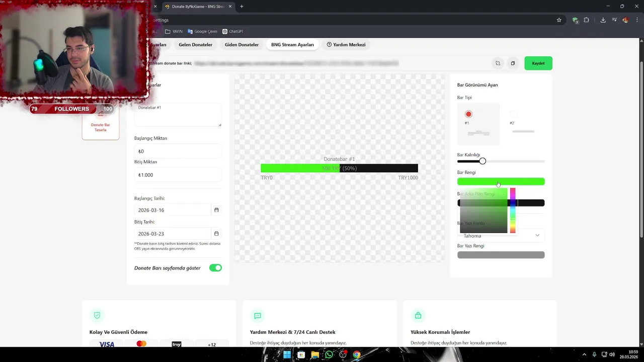This screenshot has height=362, width=644.
Task: Open the Gelen Donateler tab
Action: 195,45
